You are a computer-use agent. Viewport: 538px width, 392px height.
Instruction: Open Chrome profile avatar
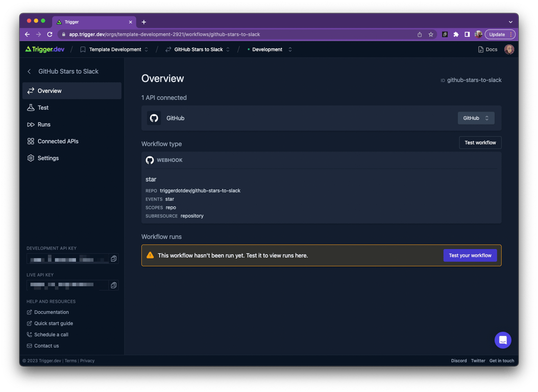478,34
